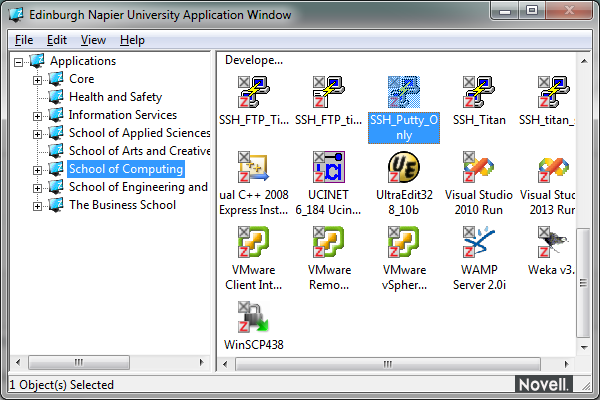Collapse the Applications root node

21,61
